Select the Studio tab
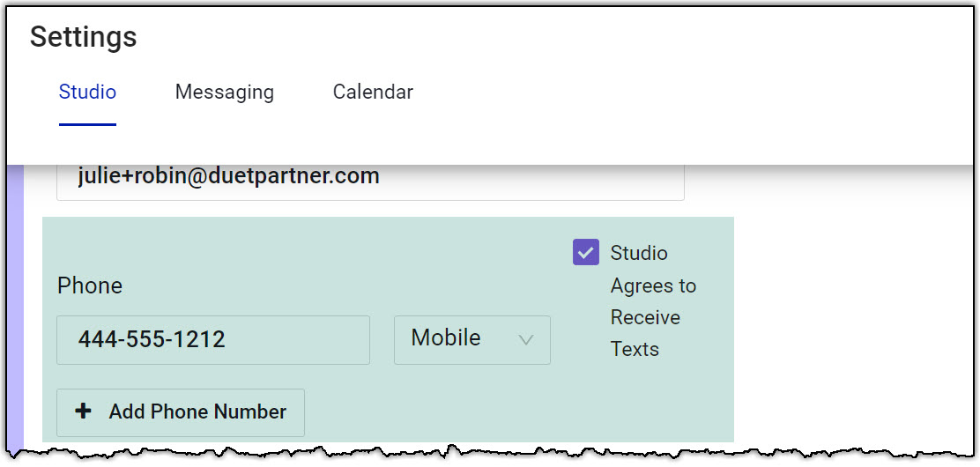Screen dimensions: 980x467 coord(87,92)
